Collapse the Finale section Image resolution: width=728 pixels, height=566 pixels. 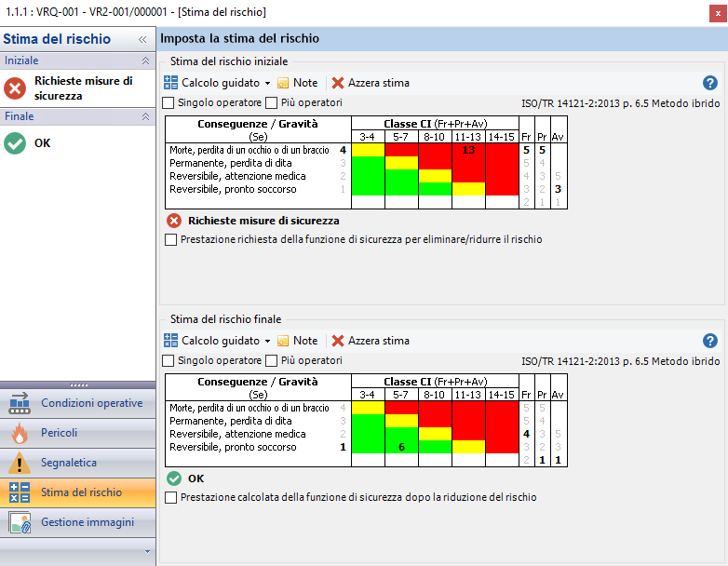click(144, 116)
